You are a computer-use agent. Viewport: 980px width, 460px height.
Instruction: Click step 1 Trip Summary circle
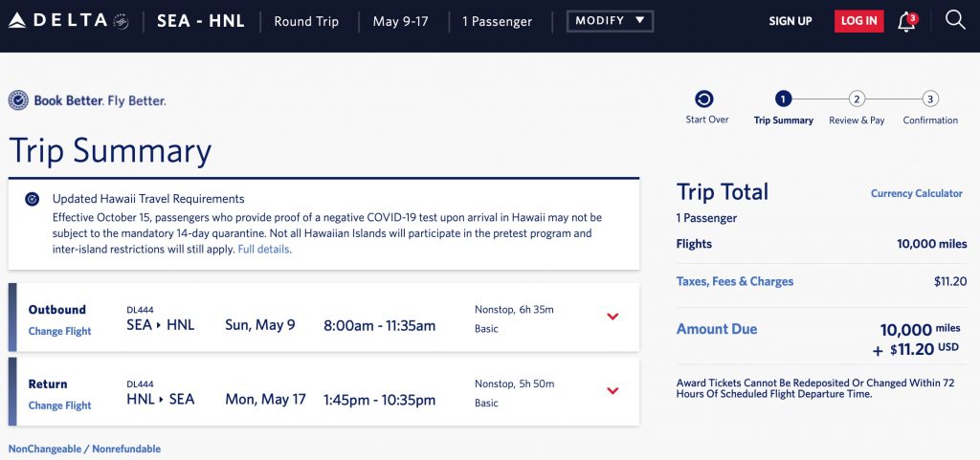tap(783, 99)
